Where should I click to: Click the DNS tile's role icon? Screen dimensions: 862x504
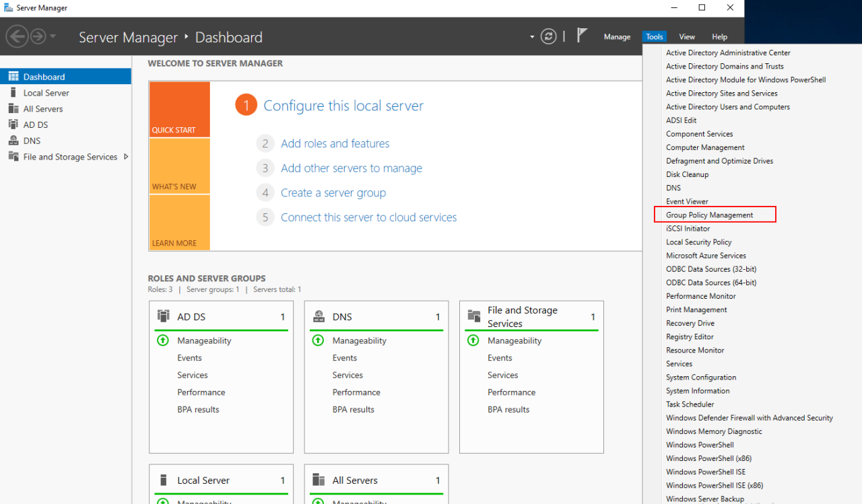point(319,316)
